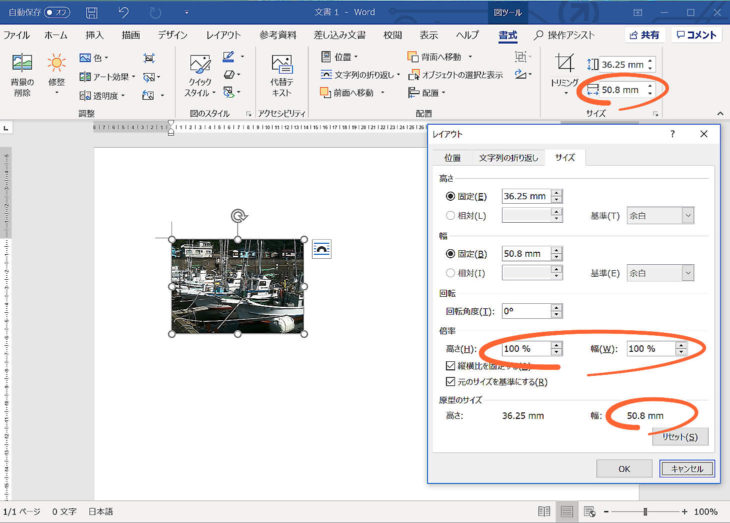
Task: Open the アート効果 dropdown
Action: 110,76
